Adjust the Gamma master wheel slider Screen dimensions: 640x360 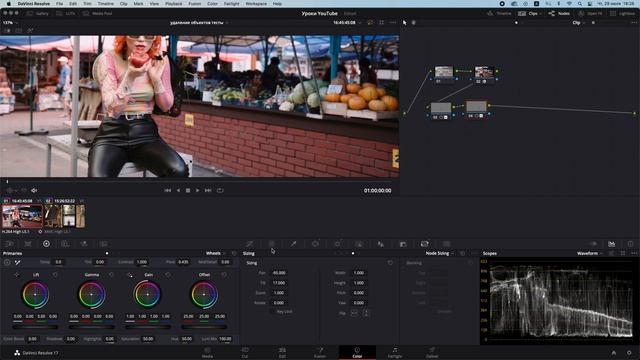[91, 327]
